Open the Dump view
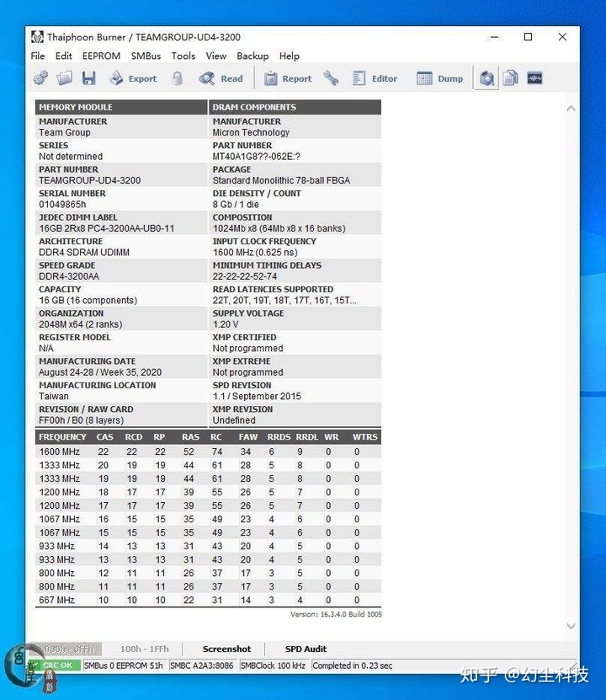 tap(439, 78)
